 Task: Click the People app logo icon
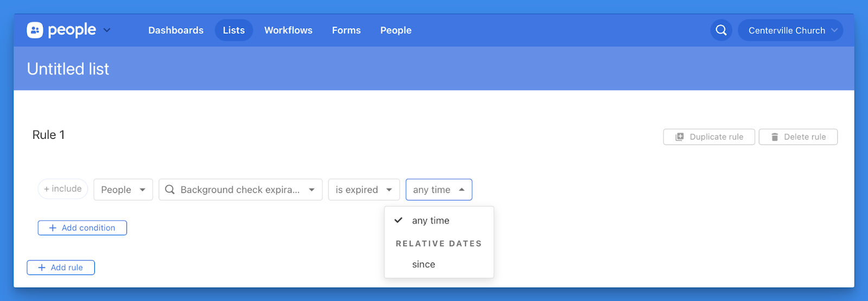point(35,30)
